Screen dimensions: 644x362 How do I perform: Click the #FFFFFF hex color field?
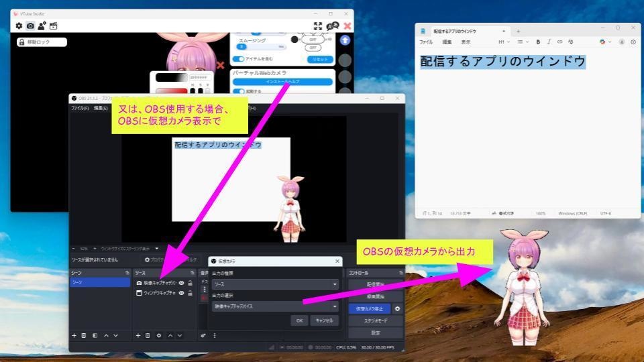(200, 77)
